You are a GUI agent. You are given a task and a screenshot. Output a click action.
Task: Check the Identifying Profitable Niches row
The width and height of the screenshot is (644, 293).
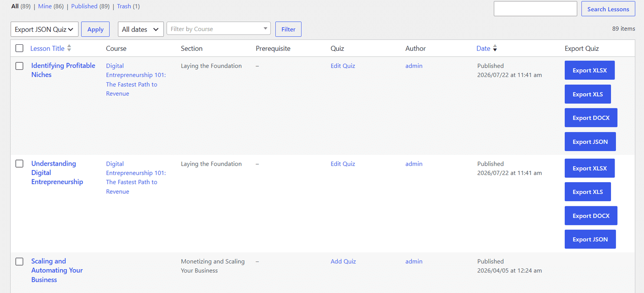click(x=19, y=66)
